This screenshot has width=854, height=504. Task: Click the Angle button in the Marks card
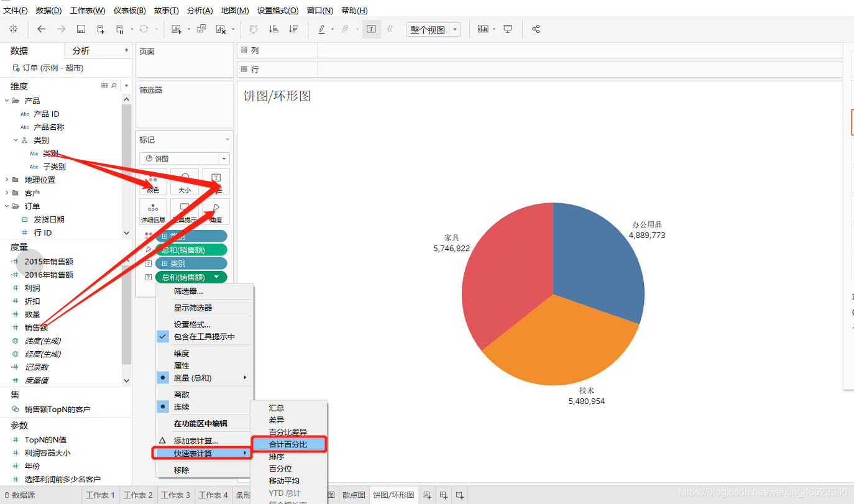click(216, 211)
